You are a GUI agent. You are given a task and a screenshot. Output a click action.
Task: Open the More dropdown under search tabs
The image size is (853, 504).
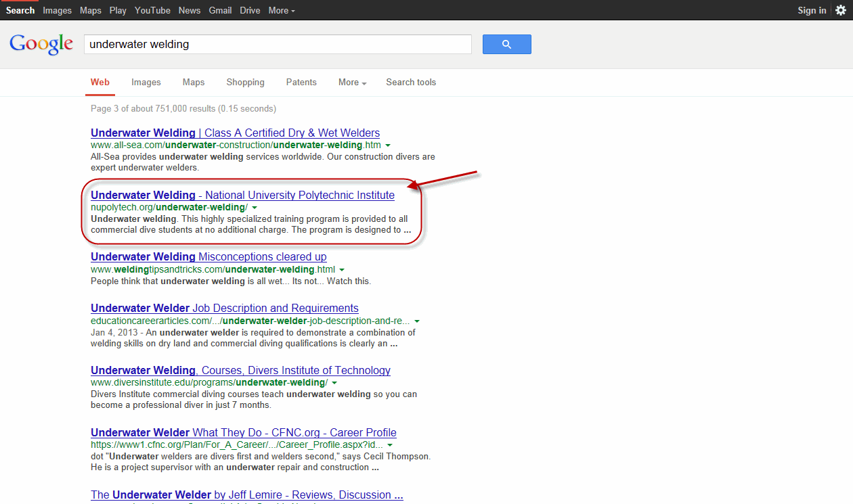[352, 83]
